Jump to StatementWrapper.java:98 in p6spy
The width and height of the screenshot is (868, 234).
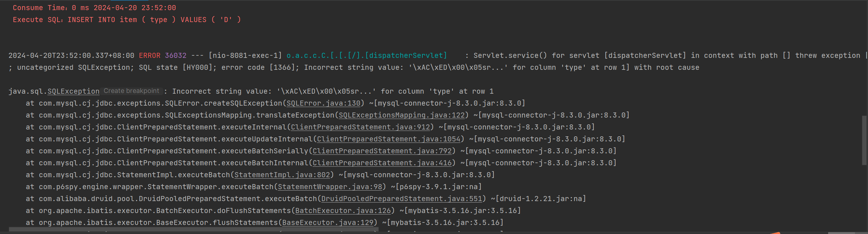point(330,187)
